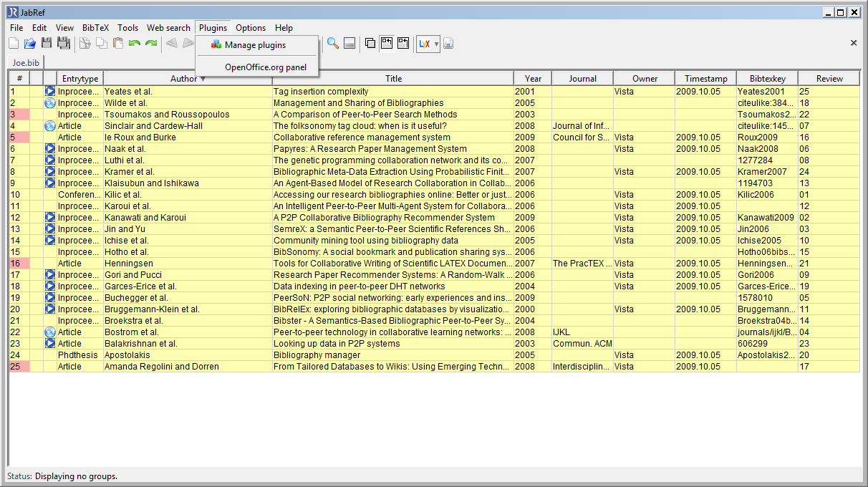This screenshot has height=487, width=868.
Task: Select author 'Amanda Regolini and Dorren'
Action: point(163,367)
